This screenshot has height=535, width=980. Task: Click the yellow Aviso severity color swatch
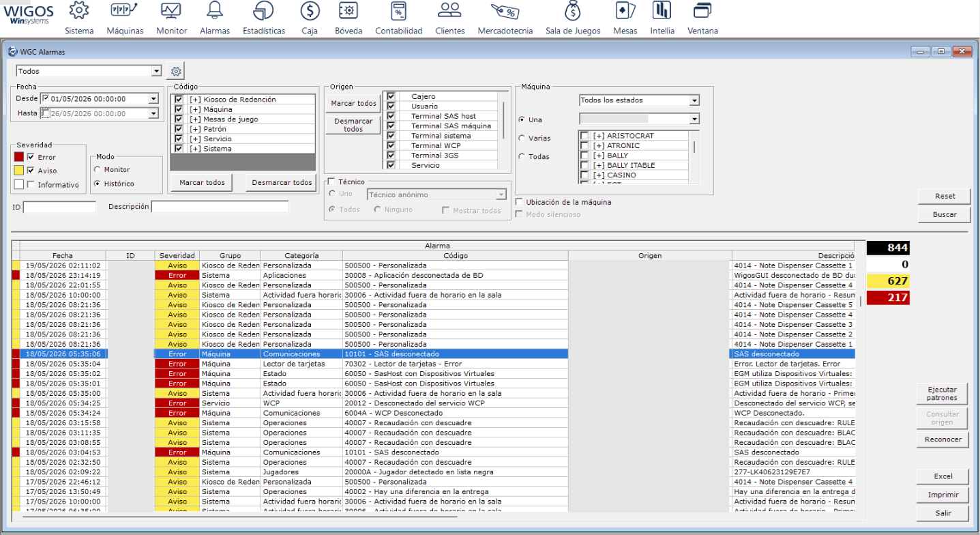click(19, 171)
